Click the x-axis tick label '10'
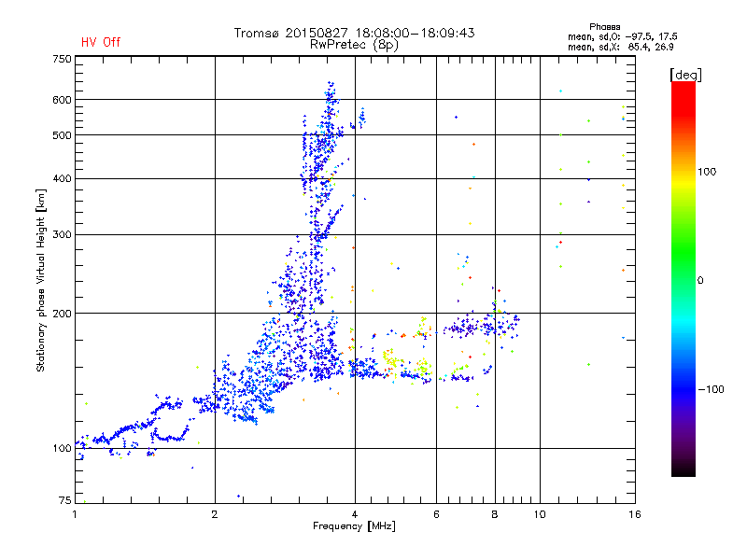Screen dimensions: 747x560 coord(540,514)
